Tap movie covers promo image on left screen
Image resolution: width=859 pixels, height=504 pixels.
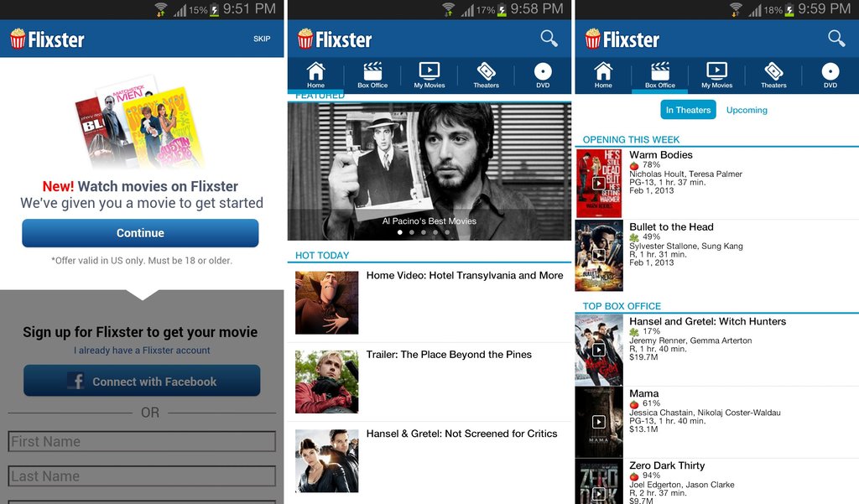pyautogui.click(x=139, y=122)
